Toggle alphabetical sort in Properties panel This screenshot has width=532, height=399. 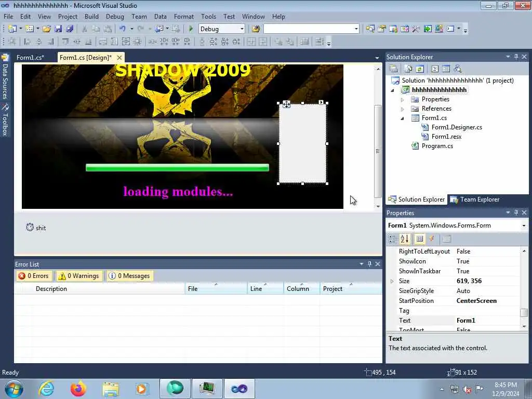click(404, 239)
